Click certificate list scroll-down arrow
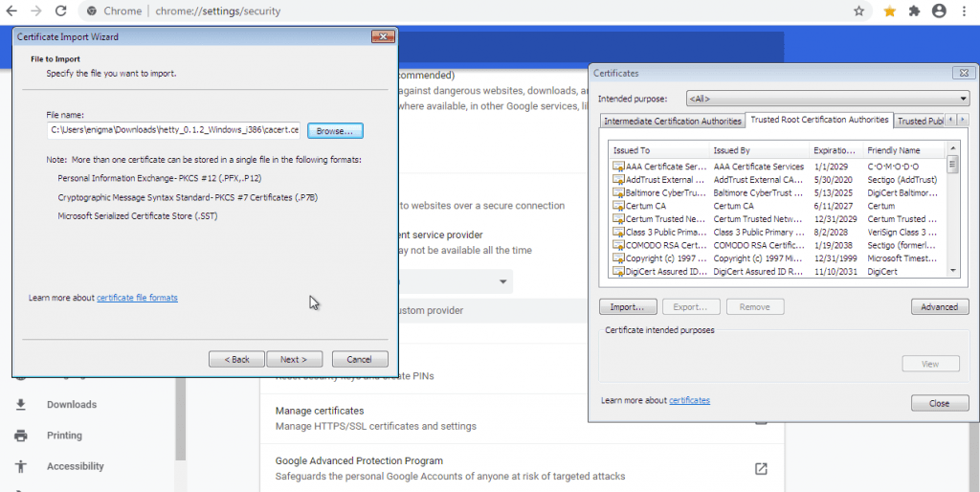Image resolution: width=980 pixels, height=492 pixels. pos(952,271)
